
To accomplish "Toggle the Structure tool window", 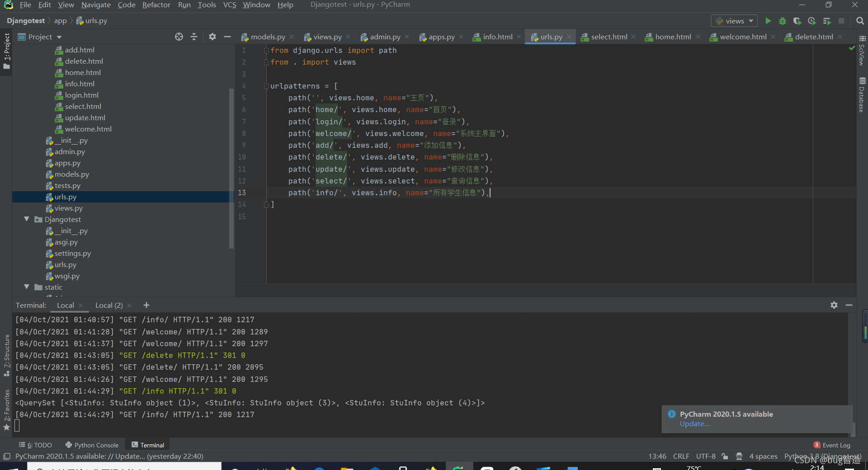I will 6,355.
